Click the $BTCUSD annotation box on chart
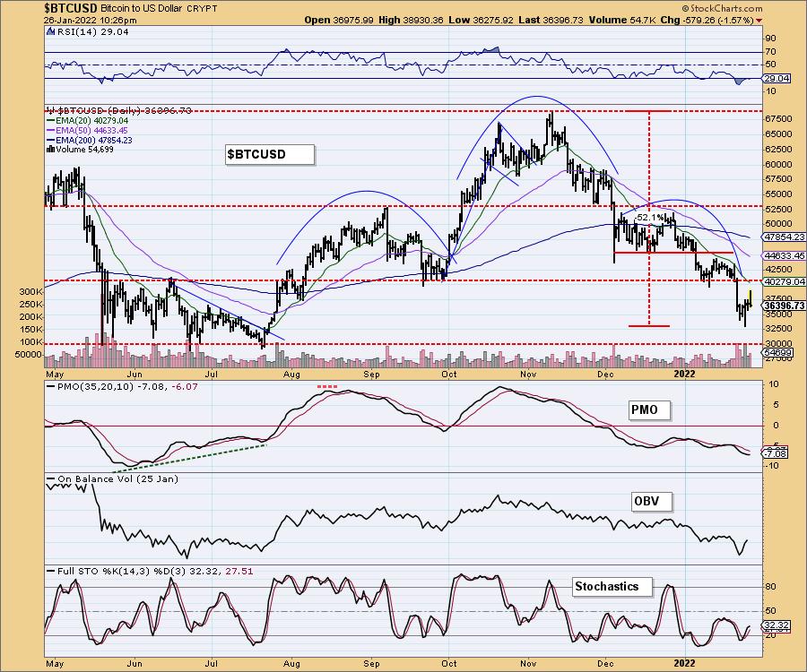807x672 pixels. [270, 155]
